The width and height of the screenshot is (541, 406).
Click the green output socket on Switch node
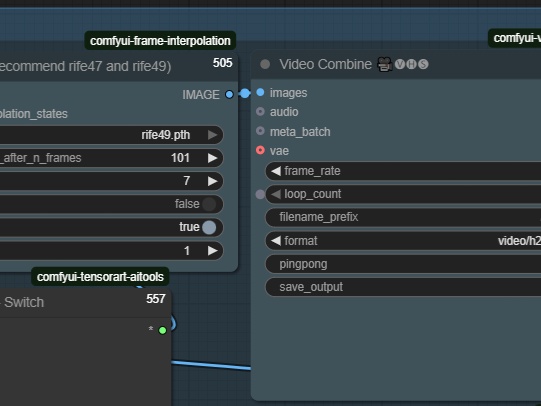coord(163,330)
